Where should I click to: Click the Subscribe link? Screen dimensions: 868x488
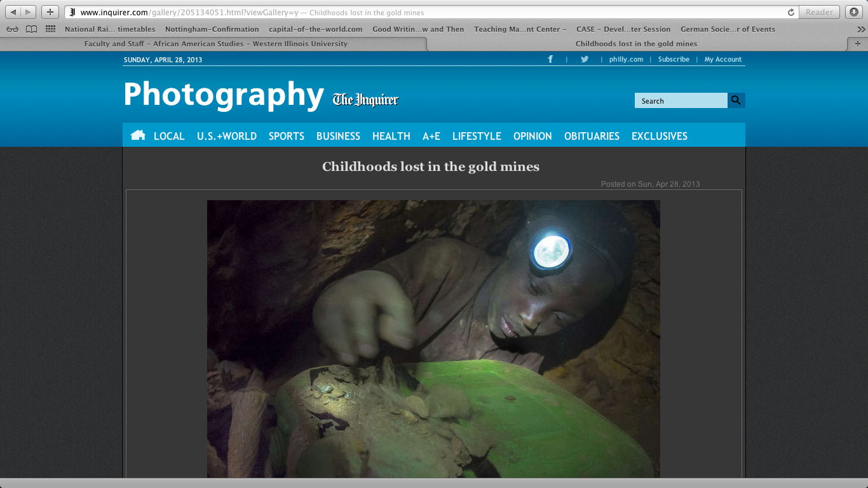(x=674, y=59)
